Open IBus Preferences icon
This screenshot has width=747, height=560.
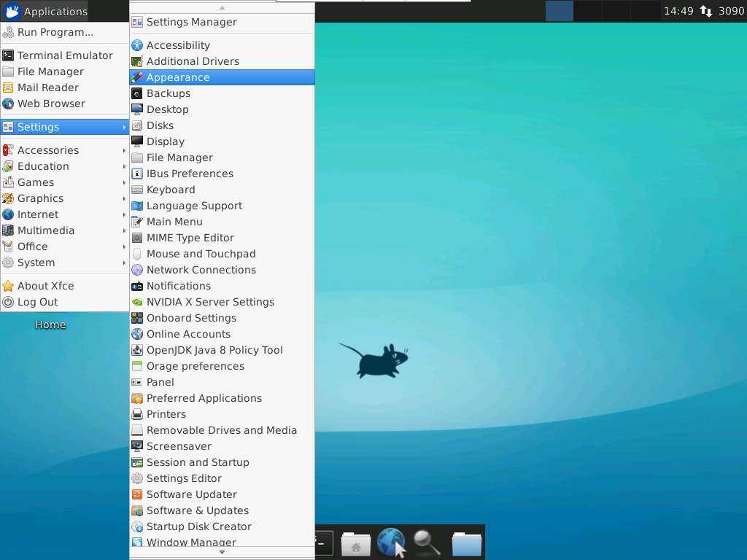[137, 174]
